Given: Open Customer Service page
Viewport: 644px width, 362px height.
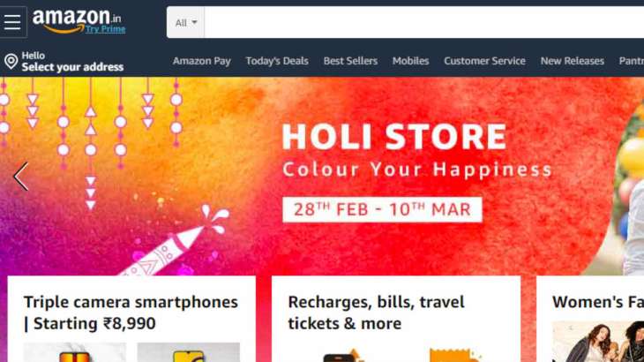Looking at the screenshot, I should pos(484,61).
